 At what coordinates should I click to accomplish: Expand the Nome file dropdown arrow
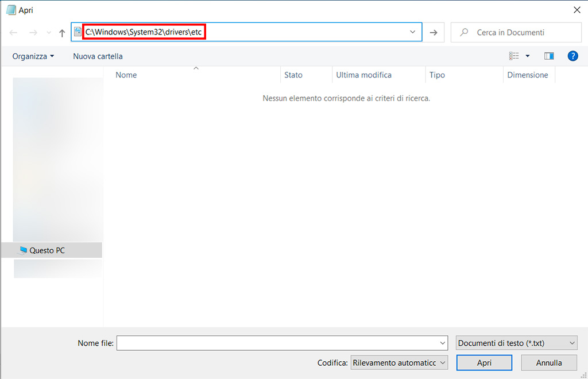443,343
